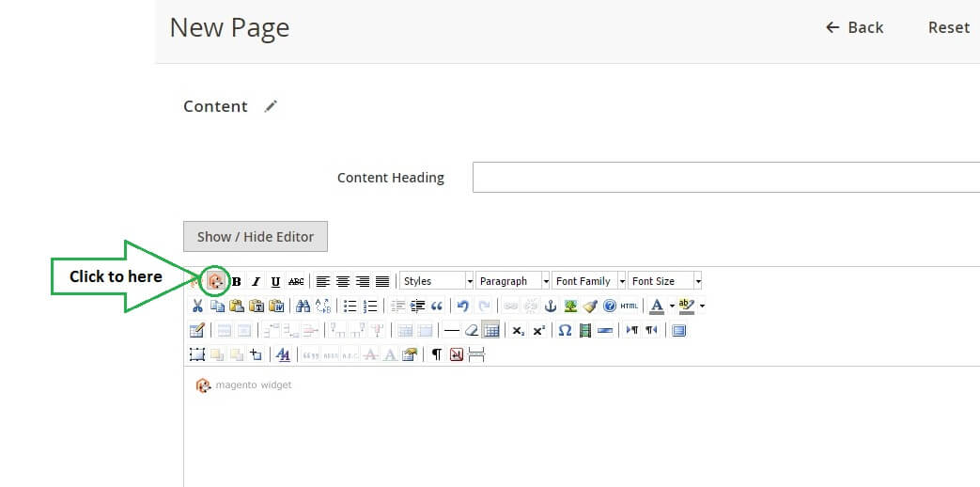Go Back using the Back link
The height and width of the screenshot is (487, 980).
coord(854,27)
